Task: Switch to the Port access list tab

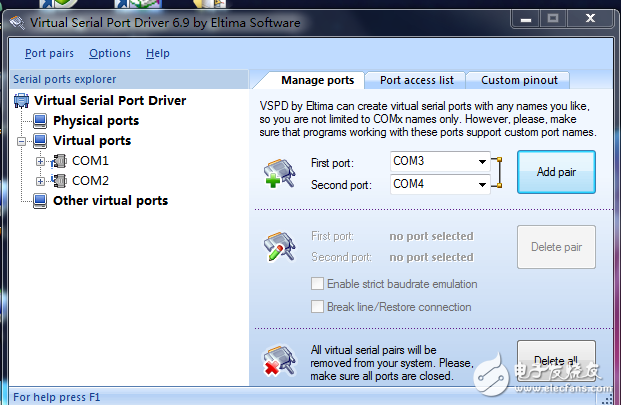Action: coord(417,80)
